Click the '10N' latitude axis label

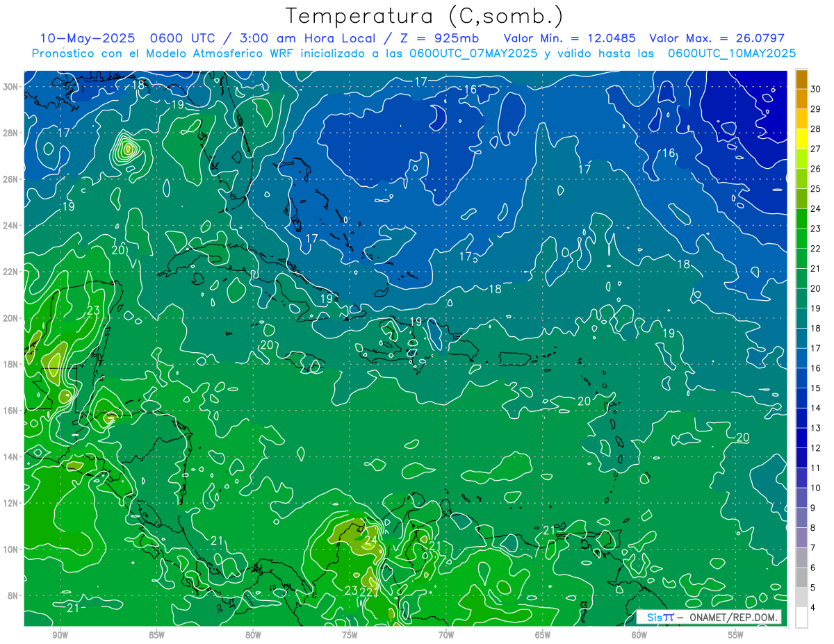click(x=12, y=550)
